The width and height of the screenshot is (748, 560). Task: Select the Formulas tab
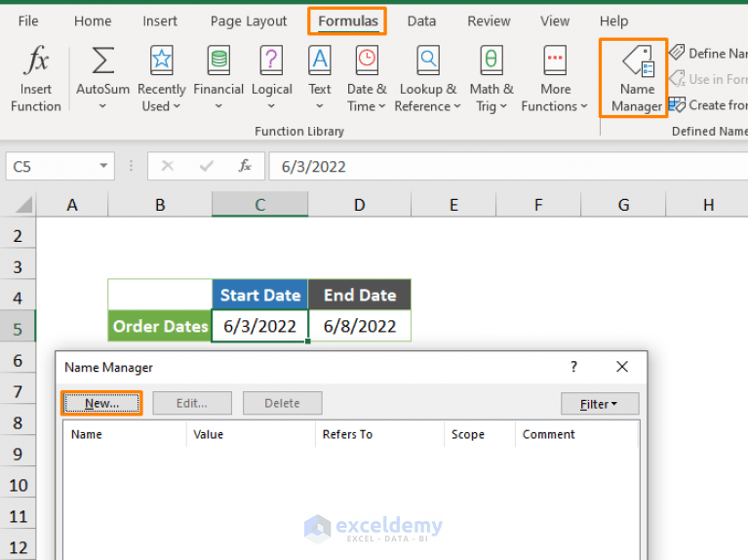[348, 21]
